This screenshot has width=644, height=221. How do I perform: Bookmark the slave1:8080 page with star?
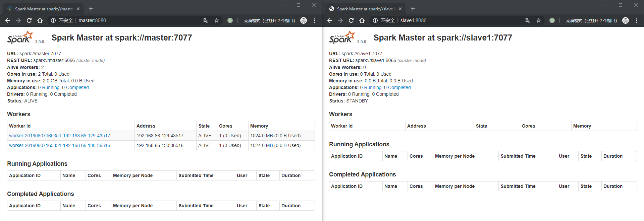tap(539, 20)
